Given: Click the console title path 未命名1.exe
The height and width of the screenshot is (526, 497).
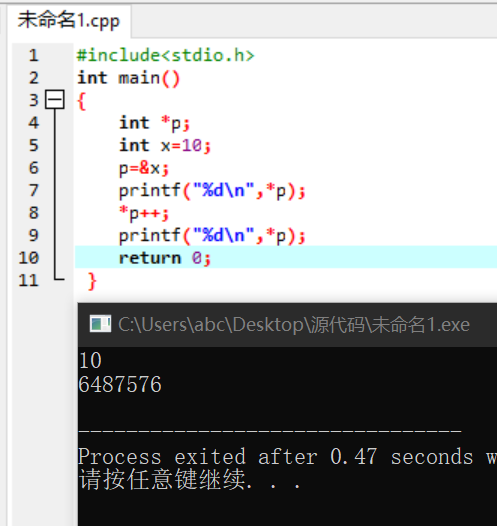Looking at the screenshot, I should [x=294, y=325].
